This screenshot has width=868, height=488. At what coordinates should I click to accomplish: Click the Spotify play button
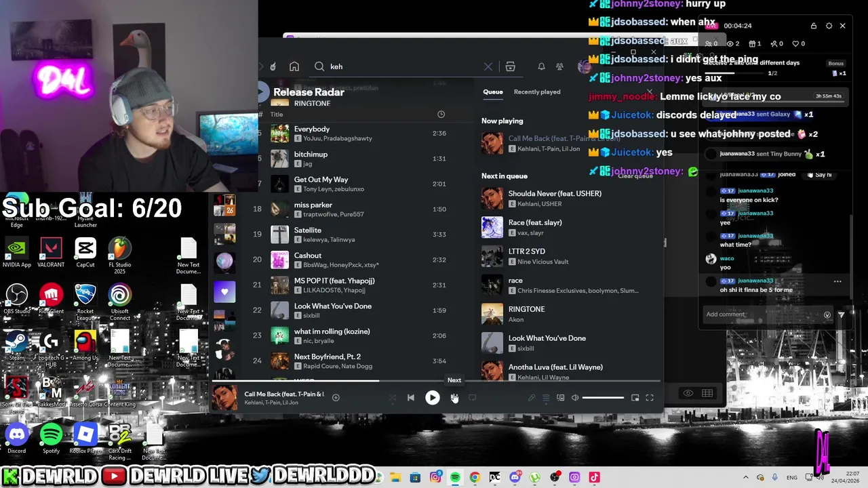point(432,398)
